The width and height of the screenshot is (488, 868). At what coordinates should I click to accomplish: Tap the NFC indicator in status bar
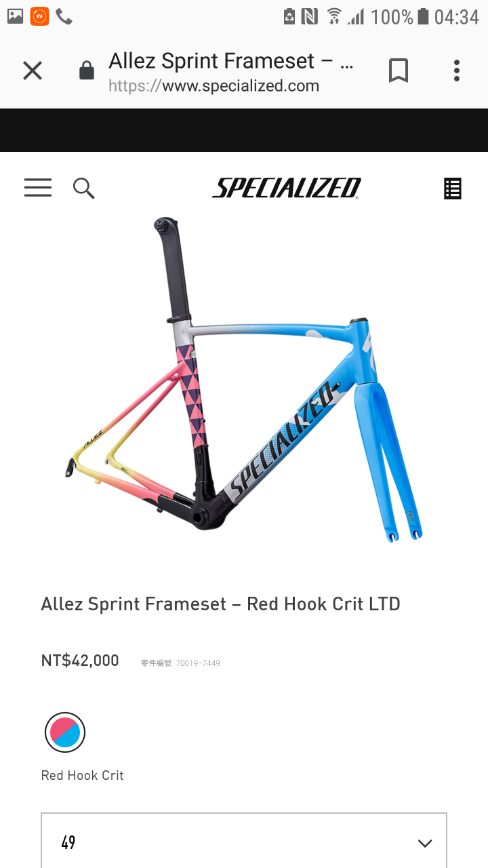(310, 16)
